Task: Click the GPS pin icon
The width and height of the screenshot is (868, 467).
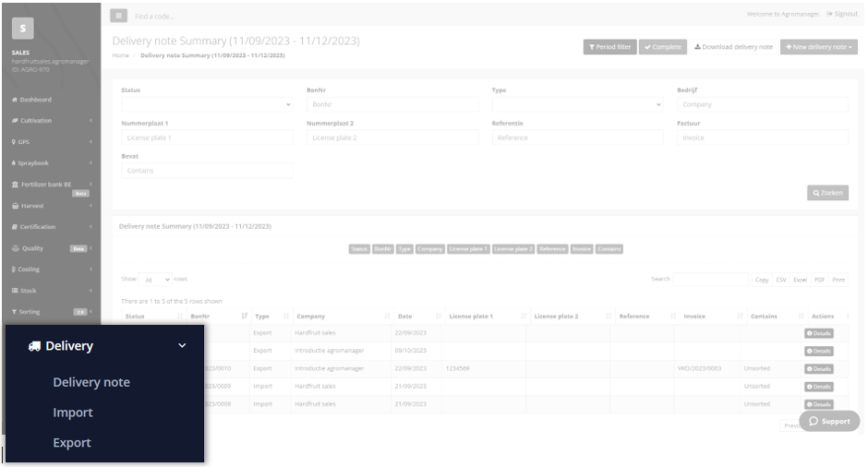Action: coord(14,142)
